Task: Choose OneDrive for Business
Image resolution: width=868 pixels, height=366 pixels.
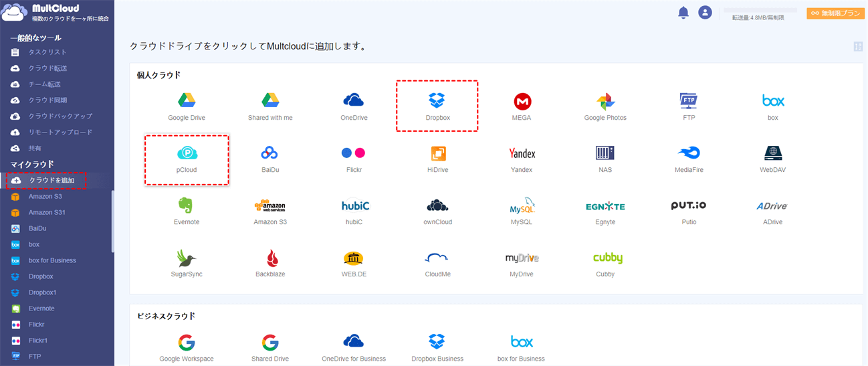Action: point(354,349)
